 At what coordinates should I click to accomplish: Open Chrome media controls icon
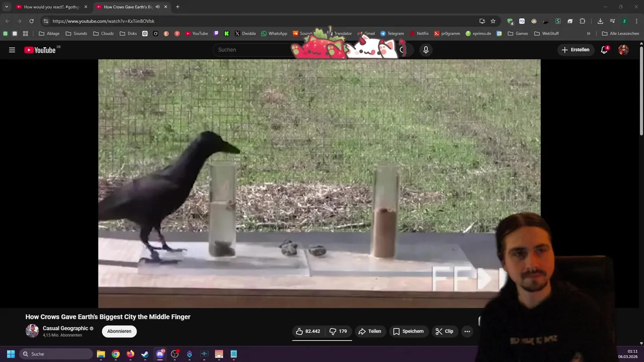pos(612,21)
